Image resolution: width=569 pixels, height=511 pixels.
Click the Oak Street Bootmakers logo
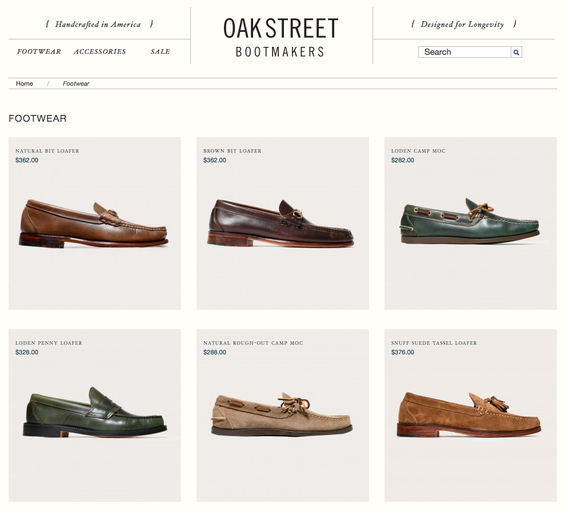click(x=281, y=37)
